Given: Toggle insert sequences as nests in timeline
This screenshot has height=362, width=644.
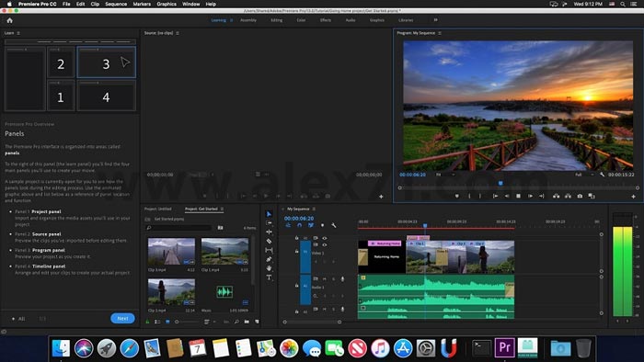Looking at the screenshot, I should click(288, 225).
